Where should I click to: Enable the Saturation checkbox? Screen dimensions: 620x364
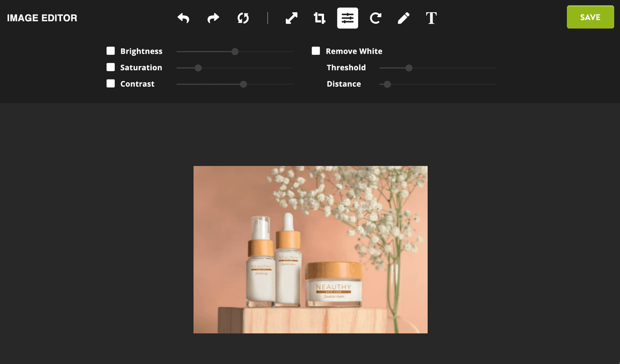(x=111, y=67)
